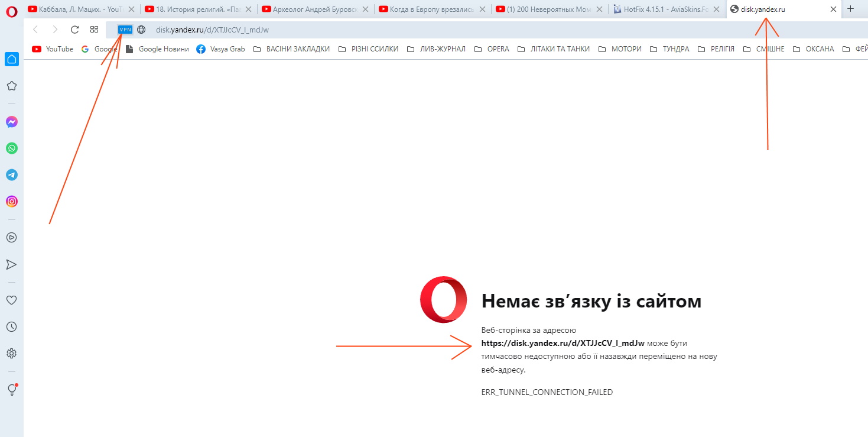
Task: Expand the РЕЛІГІЯ bookmark folder
Action: click(x=716, y=49)
